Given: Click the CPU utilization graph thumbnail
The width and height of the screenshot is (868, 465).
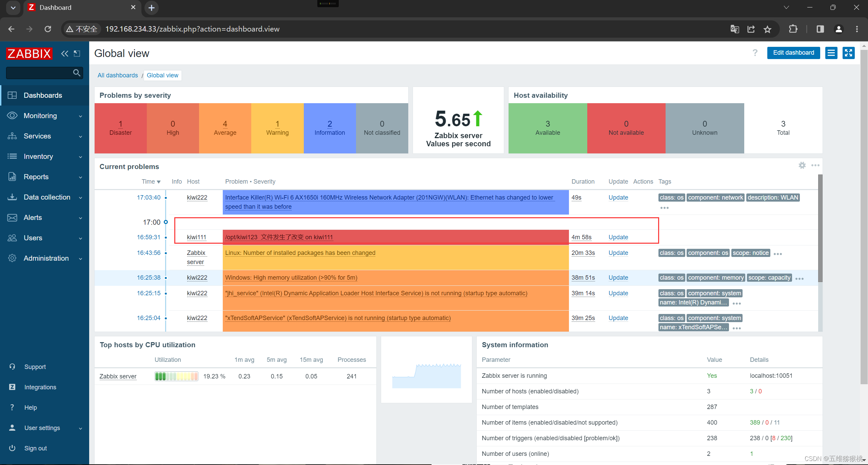Looking at the screenshot, I should tap(427, 376).
